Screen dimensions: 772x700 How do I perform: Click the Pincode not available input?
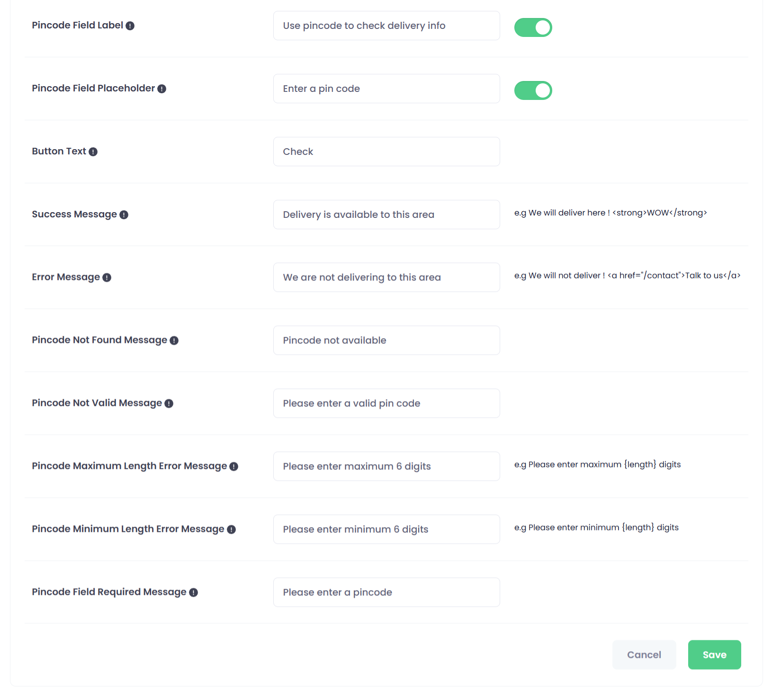click(386, 341)
